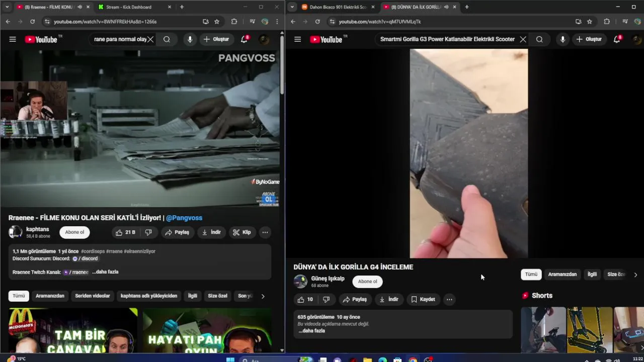Open media control icon in left browser toolbar
The width and height of the screenshot is (644, 362).
pyautogui.click(x=252, y=22)
